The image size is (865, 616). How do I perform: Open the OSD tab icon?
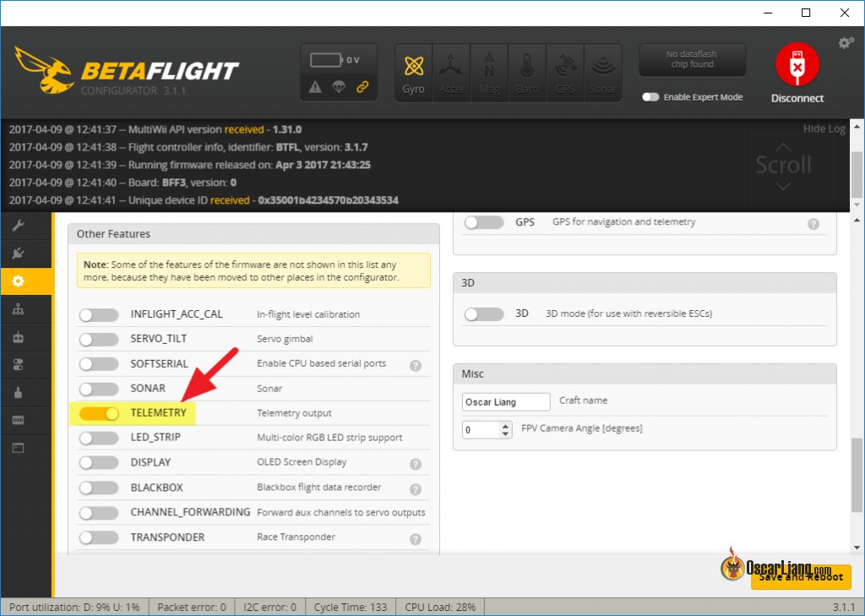pos(19,420)
